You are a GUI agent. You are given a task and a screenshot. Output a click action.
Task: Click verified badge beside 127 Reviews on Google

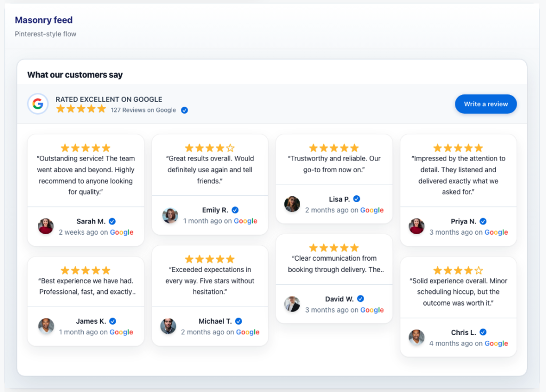(x=184, y=110)
